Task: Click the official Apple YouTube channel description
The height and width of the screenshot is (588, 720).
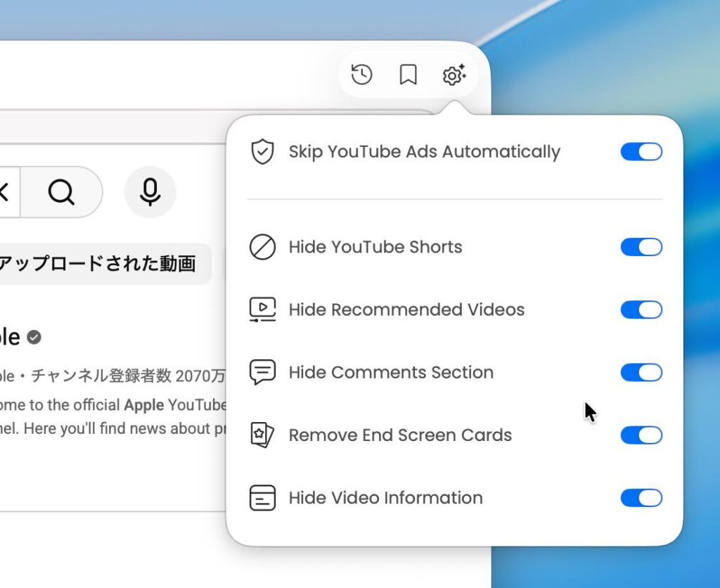Action: (113, 416)
